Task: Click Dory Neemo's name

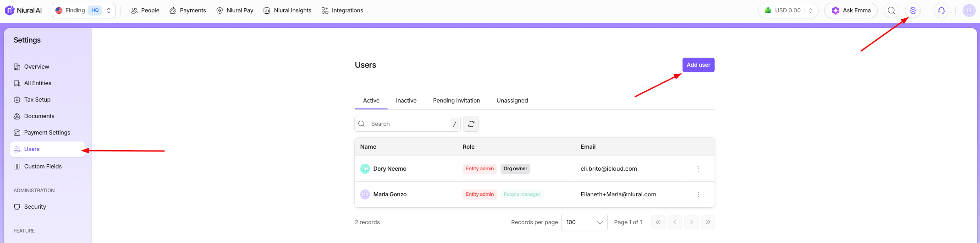Action: click(x=390, y=169)
